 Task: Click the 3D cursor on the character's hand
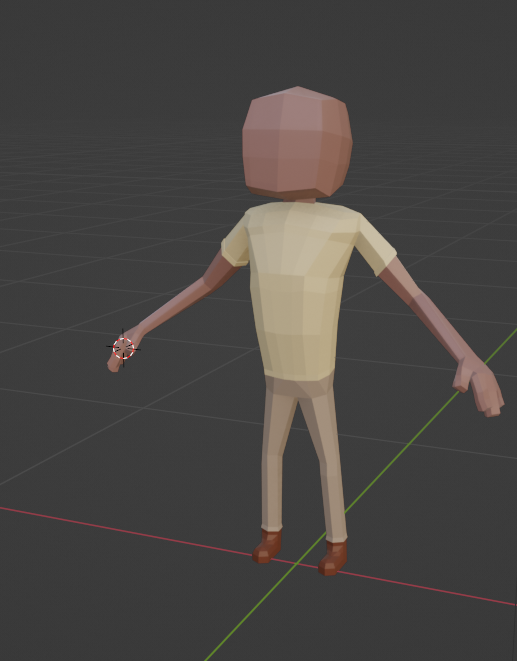[x=124, y=349]
